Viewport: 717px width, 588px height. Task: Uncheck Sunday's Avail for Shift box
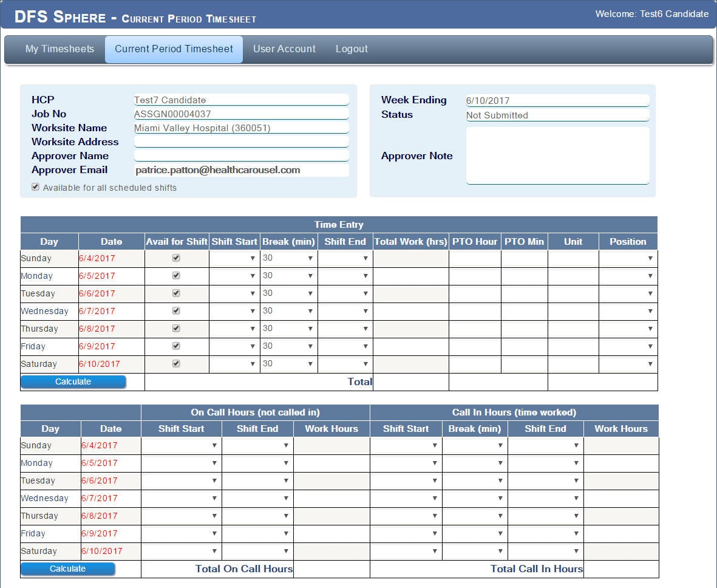176,258
